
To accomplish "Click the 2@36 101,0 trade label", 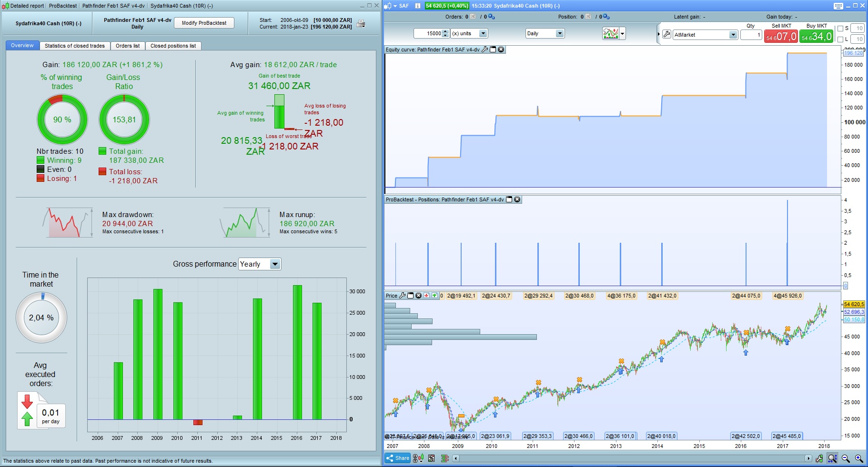I will tap(620, 436).
